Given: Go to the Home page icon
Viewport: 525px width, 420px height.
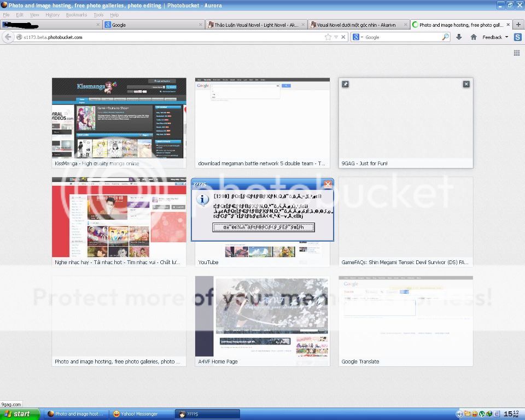Looking at the screenshot, I should [x=474, y=37].
